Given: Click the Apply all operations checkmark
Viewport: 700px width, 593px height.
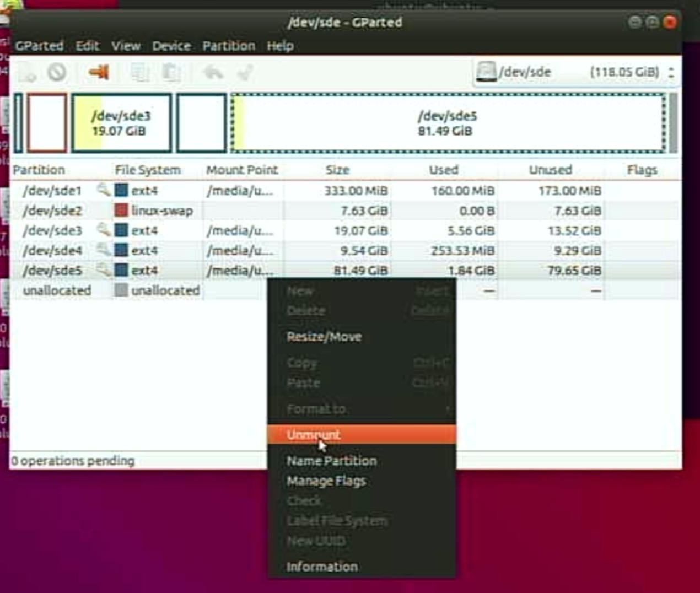Looking at the screenshot, I should coord(245,72).
